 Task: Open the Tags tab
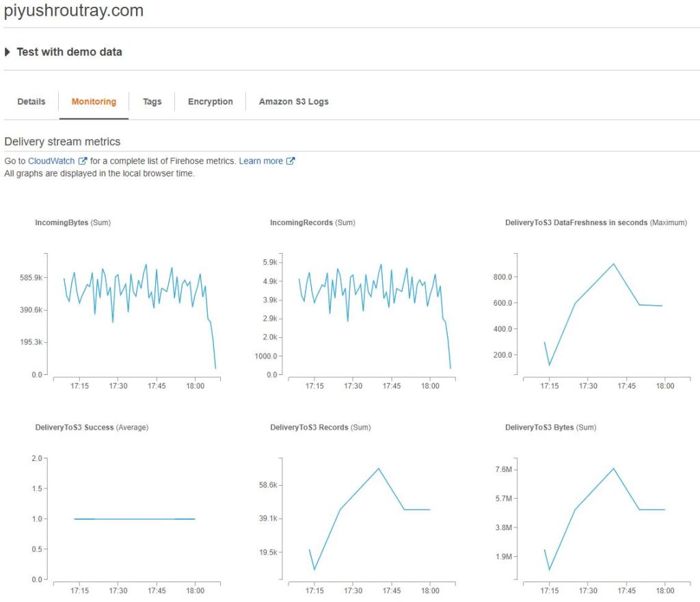[x=152, y=101]
